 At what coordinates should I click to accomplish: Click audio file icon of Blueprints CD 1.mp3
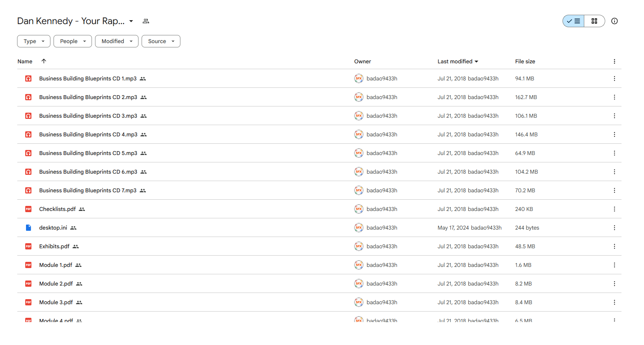(28, 78)
